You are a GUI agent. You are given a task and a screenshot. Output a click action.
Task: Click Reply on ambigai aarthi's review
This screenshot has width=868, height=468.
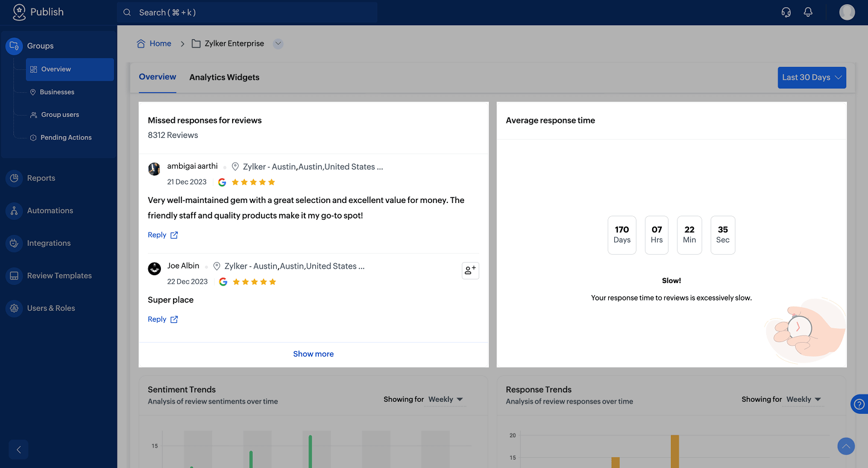point(157,235)
